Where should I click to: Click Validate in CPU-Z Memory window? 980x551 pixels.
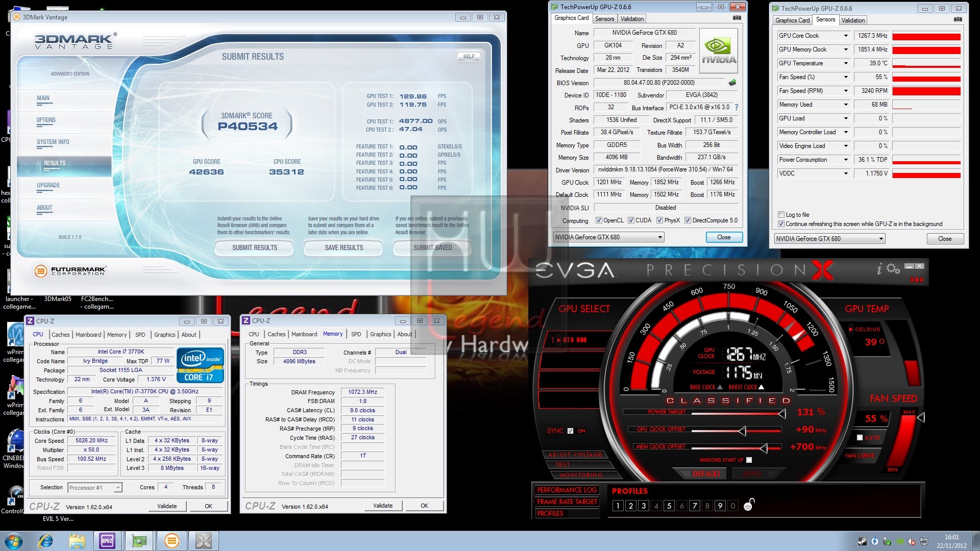tap(383, 506)
